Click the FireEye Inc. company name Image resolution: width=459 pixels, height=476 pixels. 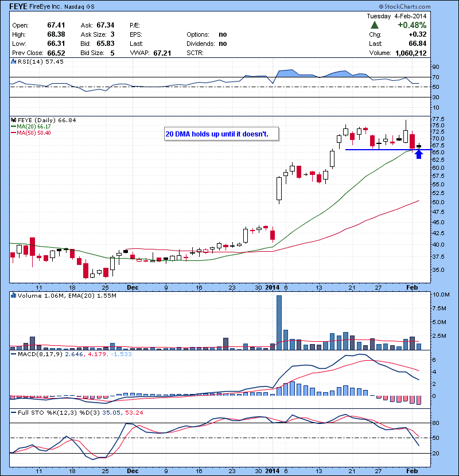45,7
